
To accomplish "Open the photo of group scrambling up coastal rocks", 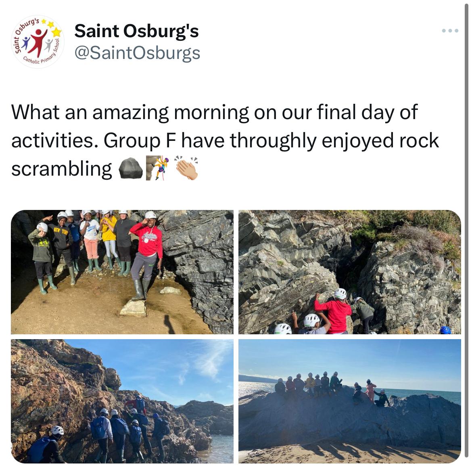I will (x=122, y=401).
